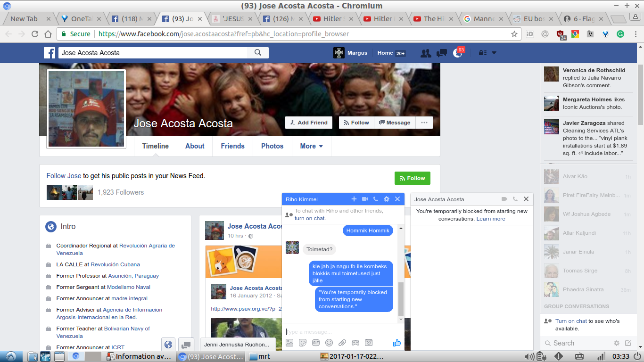Click the search magnifier button in Facebook bar
Screen dimensions: 644x362
pyautogui.click(x=258, y=53)
